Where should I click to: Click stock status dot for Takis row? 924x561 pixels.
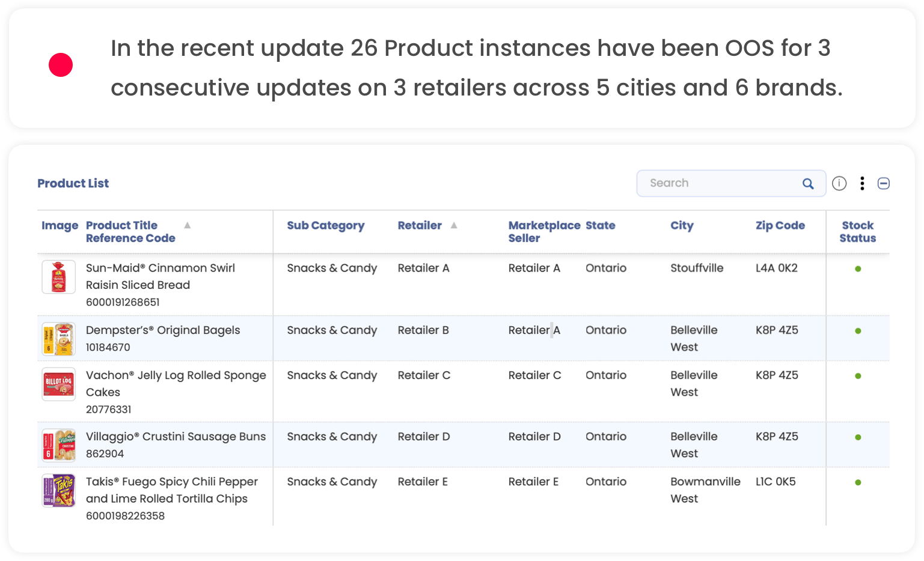click(x=858, y=482)
